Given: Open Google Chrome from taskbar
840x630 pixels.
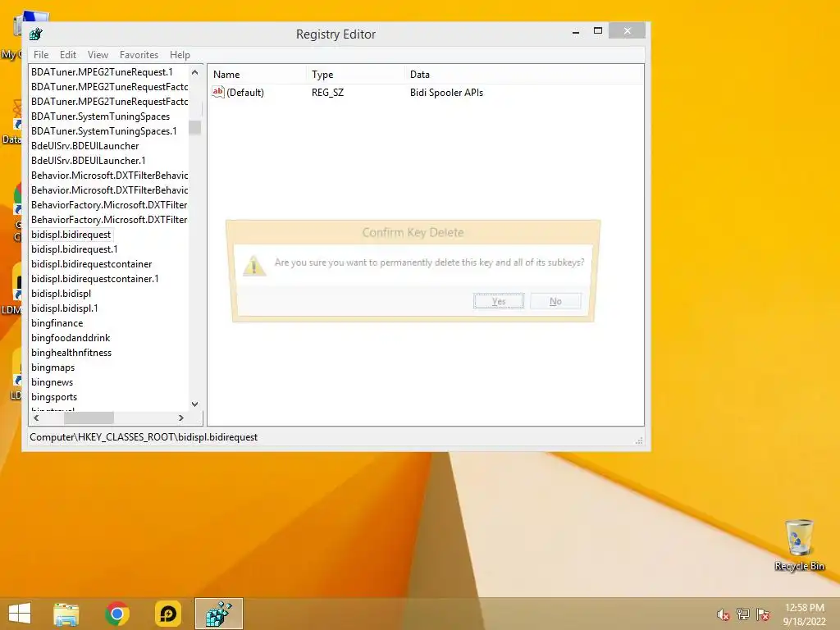Looking at the screenshot, I should 116,614.
